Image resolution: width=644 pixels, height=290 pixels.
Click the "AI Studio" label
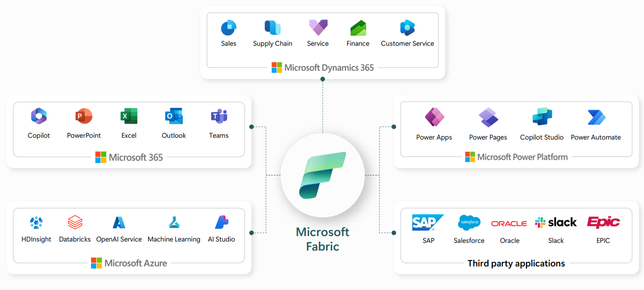tap(221, 239)
